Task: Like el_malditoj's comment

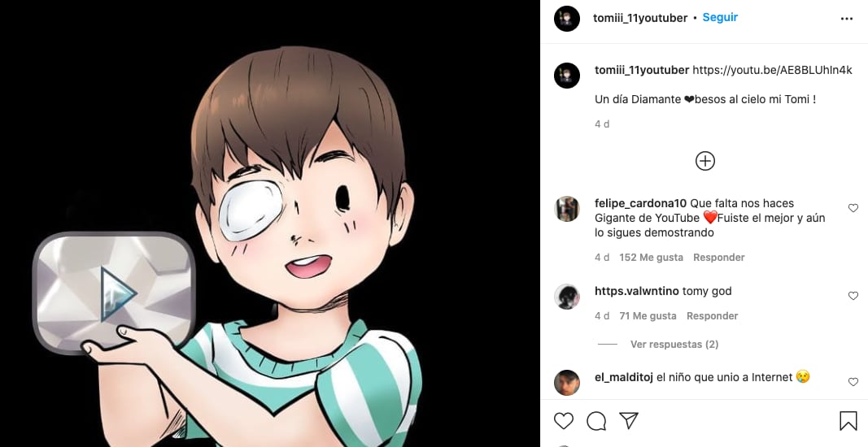Action: click(853, 382)
